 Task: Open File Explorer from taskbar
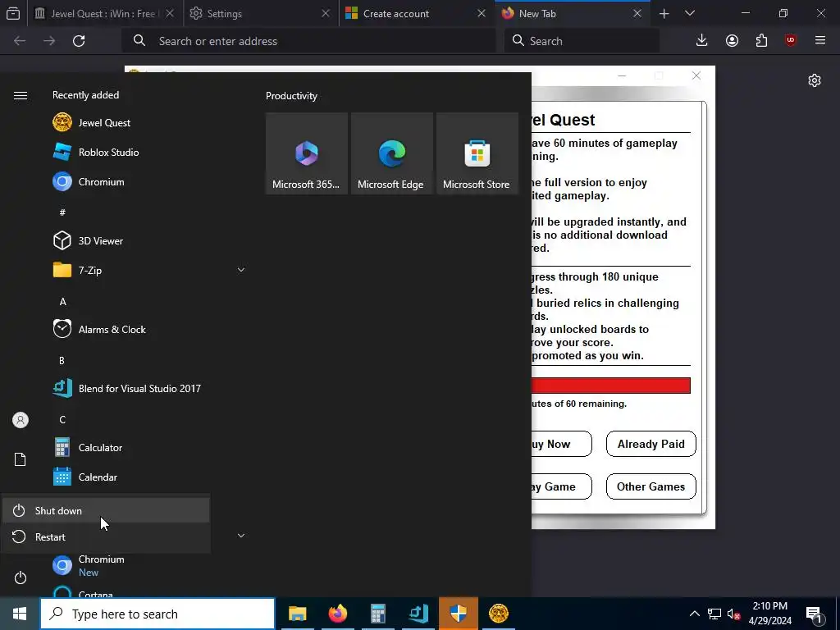pos(297,614)
